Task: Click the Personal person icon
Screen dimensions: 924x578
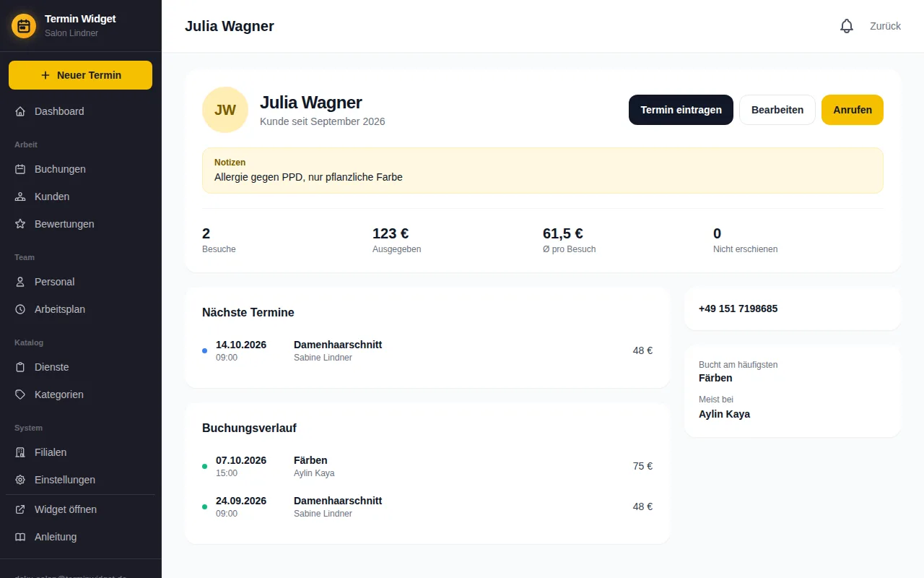Action: pyautogui.click(x=20, y=282)
